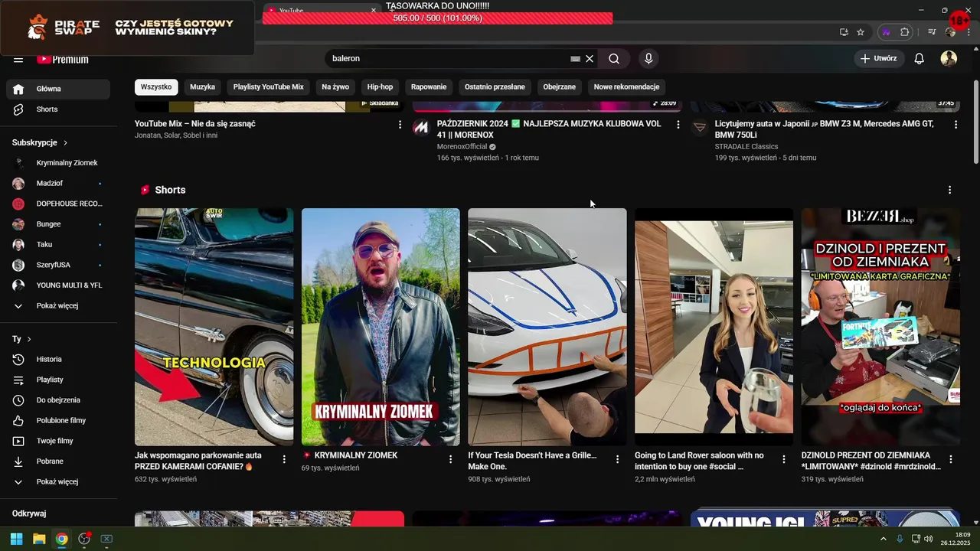Image resolution: width=980 pixels, height=551 pixels.
Task: Open DOPEHOUSE RECO... subscription
Action: tap(58, 204)
